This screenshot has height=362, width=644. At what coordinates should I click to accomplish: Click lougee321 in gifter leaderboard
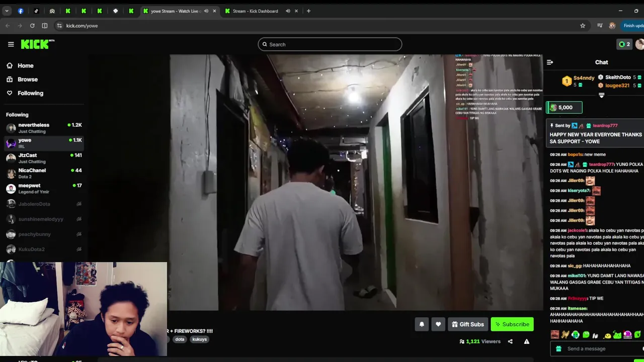(x=617, y=85)
